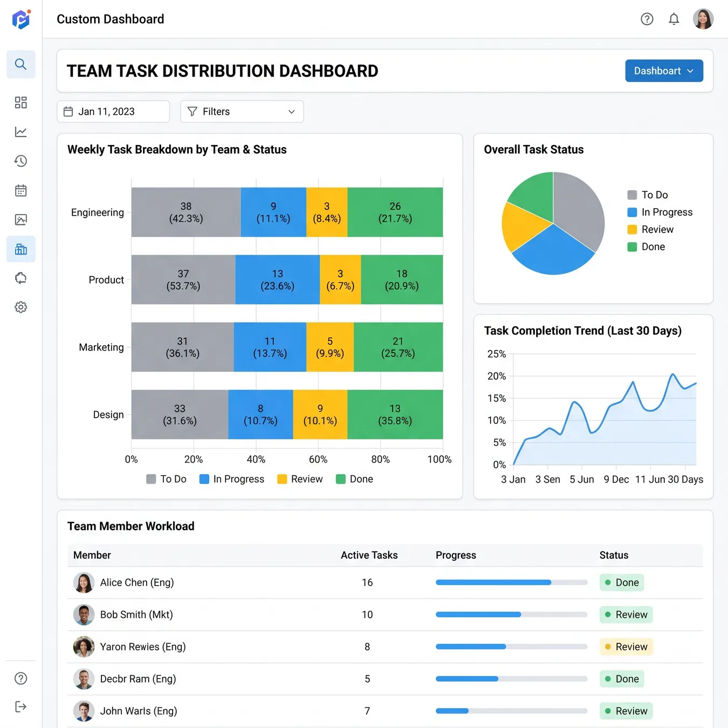Click Marketing Review segment 5
The width and height of the screenshot is (728, 728).
point(330,347)
